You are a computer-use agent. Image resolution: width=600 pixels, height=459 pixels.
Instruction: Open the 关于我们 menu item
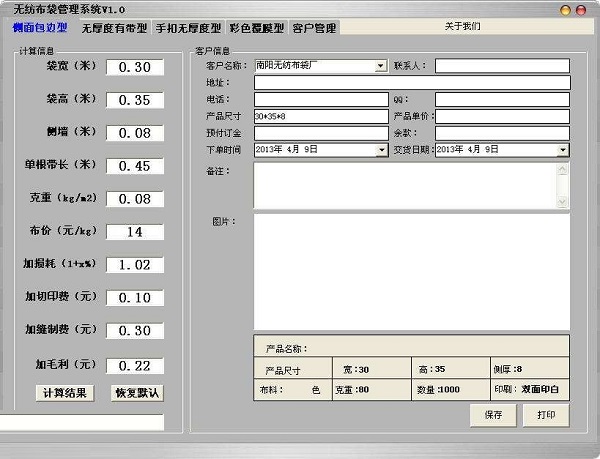click(462, 26)
